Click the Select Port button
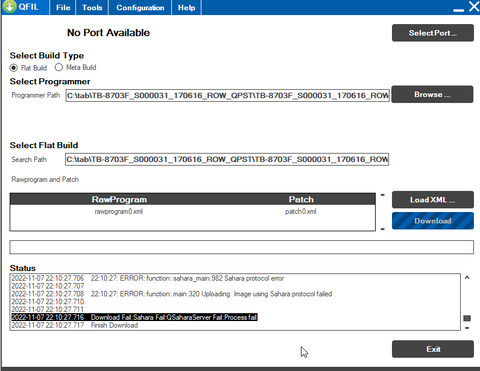 point(433,33)
